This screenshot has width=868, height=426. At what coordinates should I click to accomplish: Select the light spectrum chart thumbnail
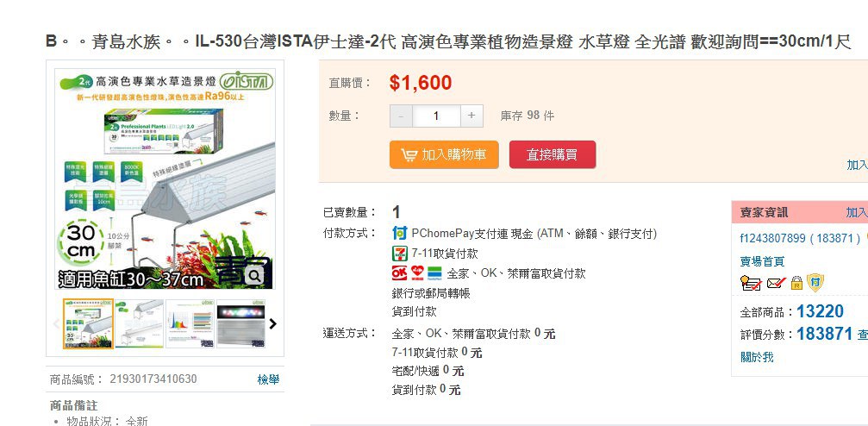click(x=190, y=323)
